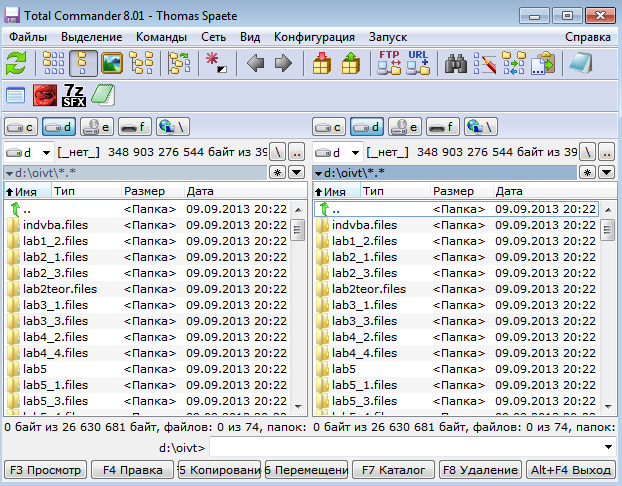
Task: Open the URL new FTP connection icon
Action: [x=418, y=63]
